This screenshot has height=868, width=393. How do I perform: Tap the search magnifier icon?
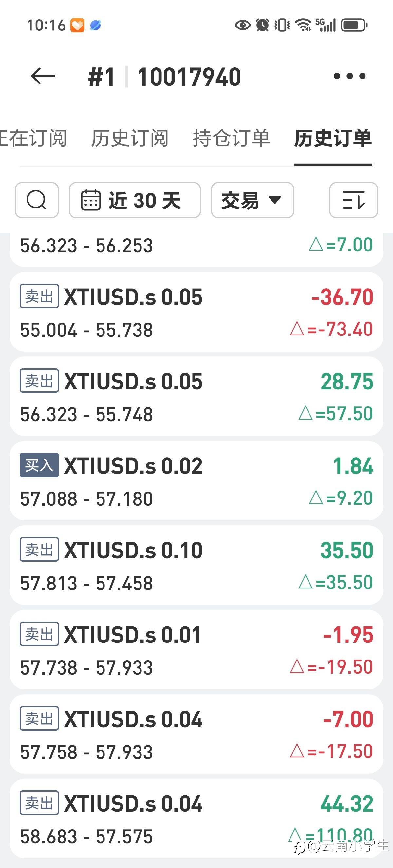(x=37, y=200)
